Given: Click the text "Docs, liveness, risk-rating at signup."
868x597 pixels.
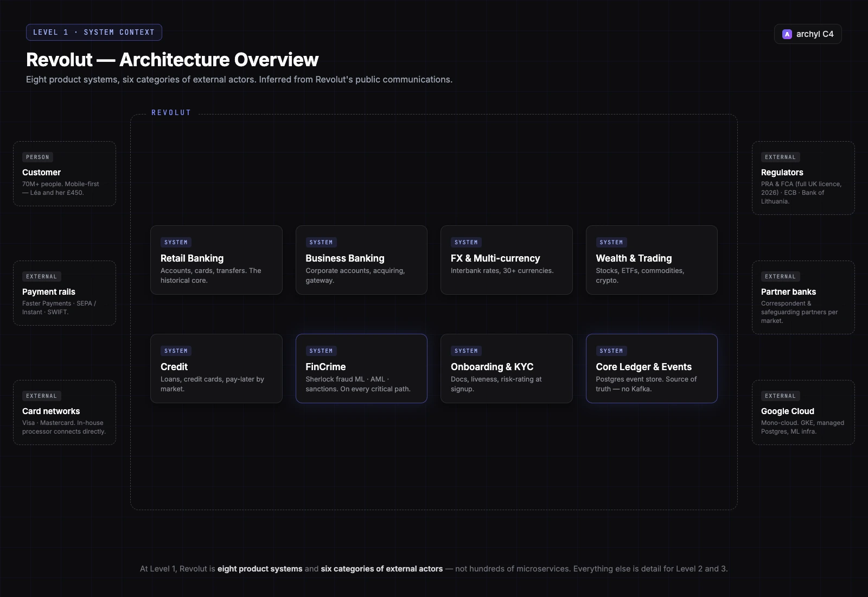Looking at the screenshot, I should coord(496,384).
